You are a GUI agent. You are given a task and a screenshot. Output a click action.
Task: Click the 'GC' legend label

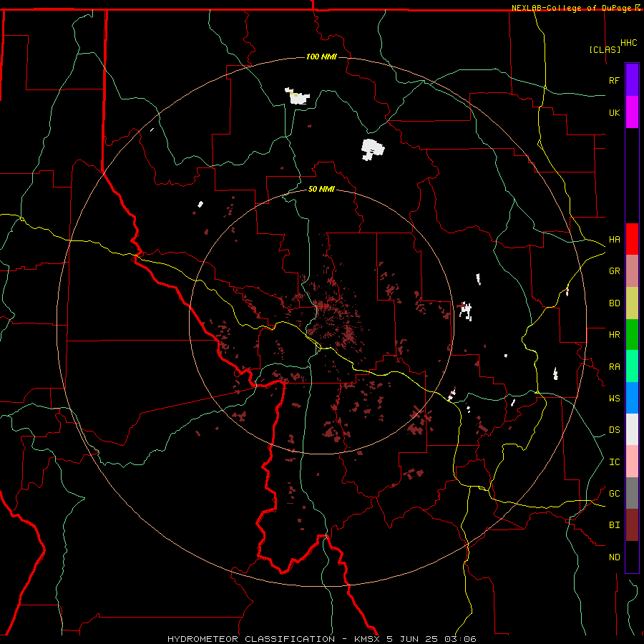(614, 494)
